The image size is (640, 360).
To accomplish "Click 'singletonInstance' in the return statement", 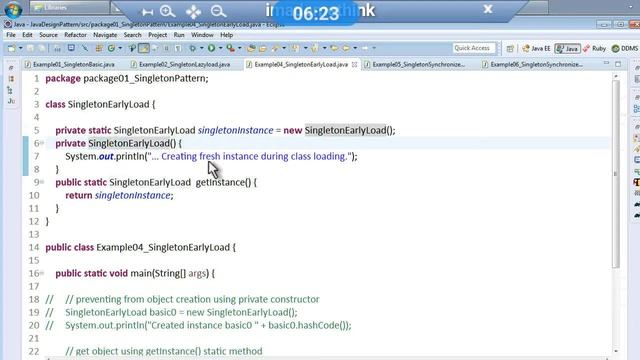I will 133,196.
